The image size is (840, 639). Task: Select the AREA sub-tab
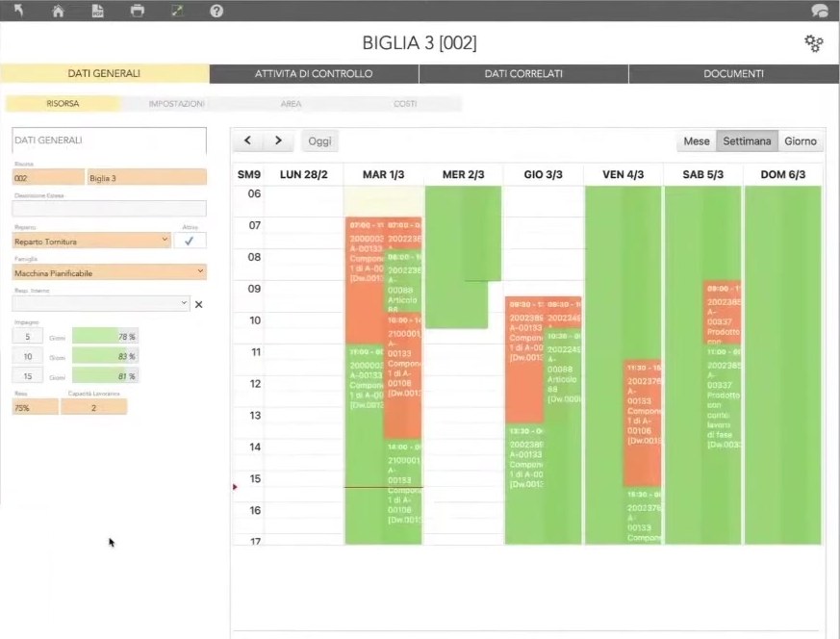pyautogui.click(x=291, y=103)
